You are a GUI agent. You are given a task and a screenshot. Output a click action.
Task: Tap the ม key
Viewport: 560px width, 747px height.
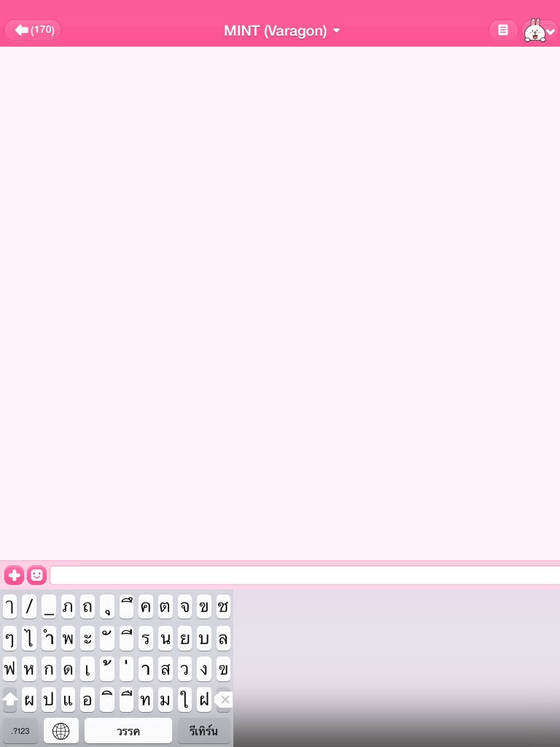166,700
